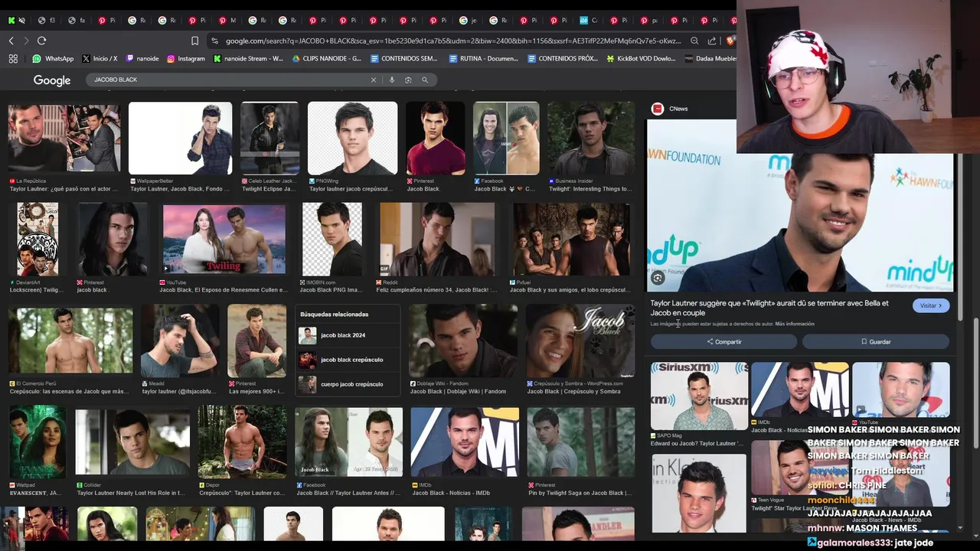The width and height of the screenshot is (980, 551).
Task: Open the Collider image result
Action: (x=132, y=442)
